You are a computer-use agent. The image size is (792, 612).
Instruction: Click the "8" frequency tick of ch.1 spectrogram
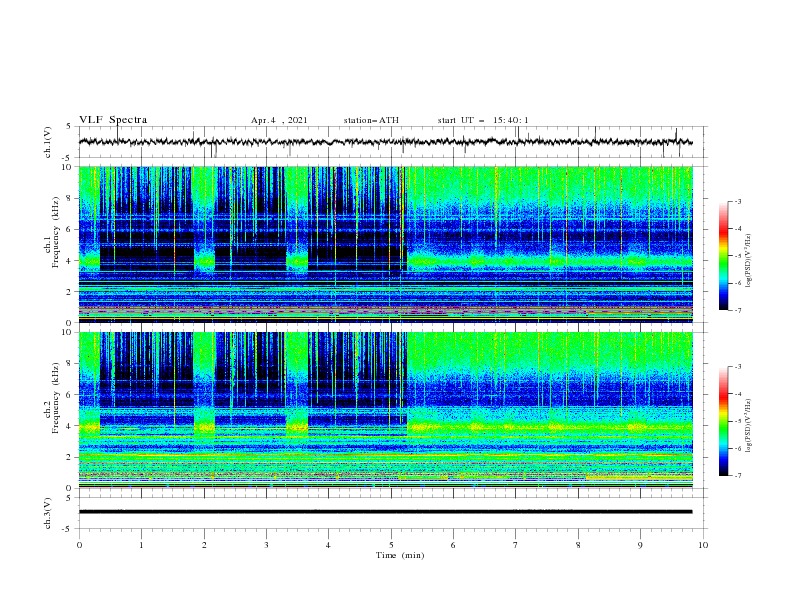click(70, 198)
